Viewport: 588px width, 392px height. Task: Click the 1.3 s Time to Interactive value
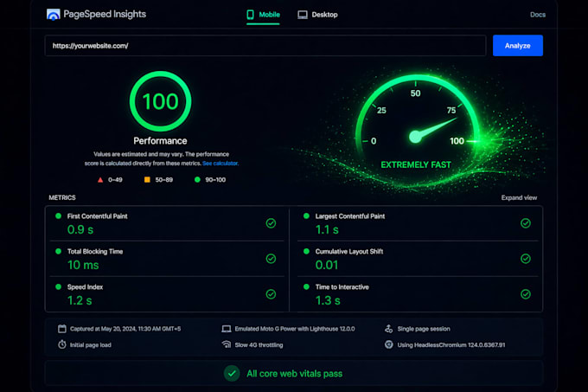click(x=328, y=300)
